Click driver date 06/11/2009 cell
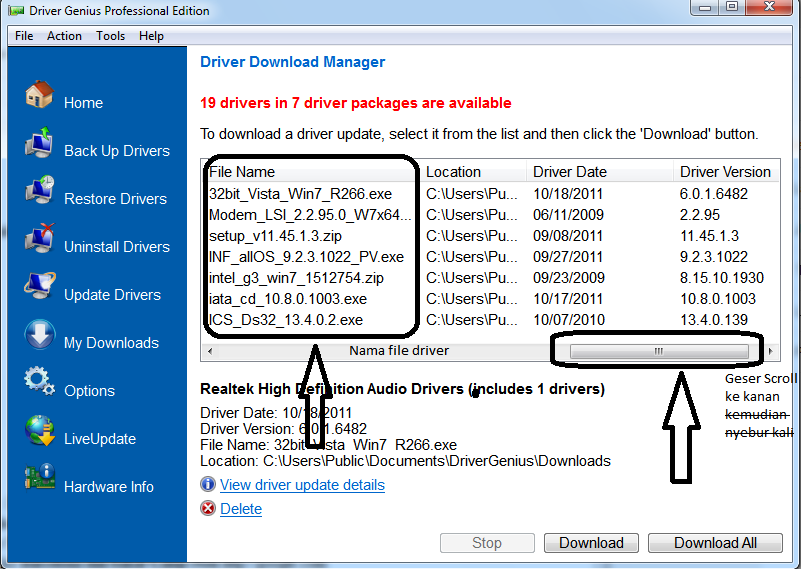Viewport: 801px width, 569px height. (568, 215)
